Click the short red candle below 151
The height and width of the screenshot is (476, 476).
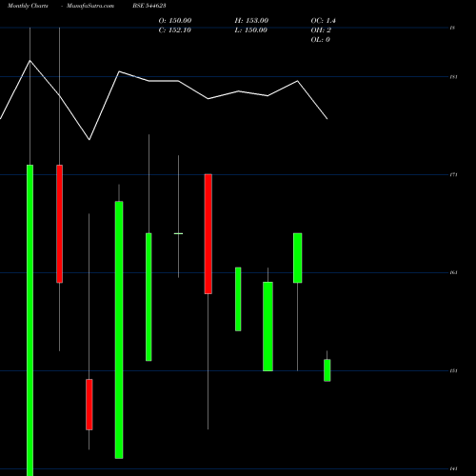pyautogui.click(x=89, y=405)
